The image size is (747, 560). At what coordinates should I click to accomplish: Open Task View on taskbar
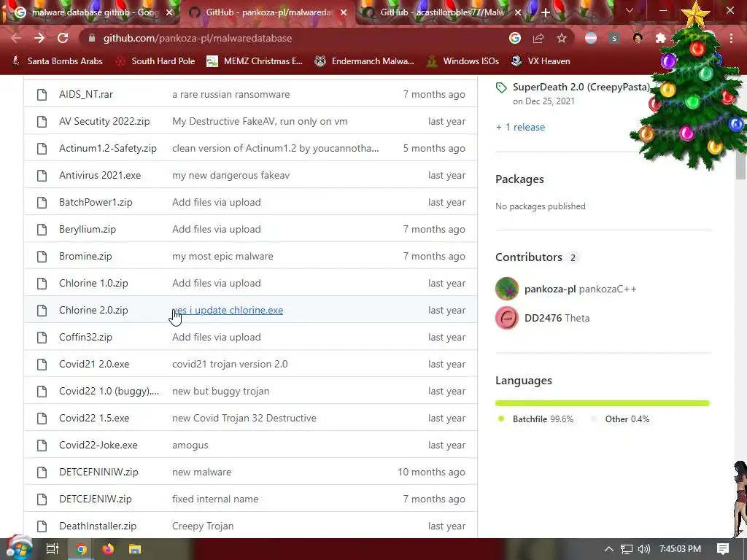[x=52, y=549]
